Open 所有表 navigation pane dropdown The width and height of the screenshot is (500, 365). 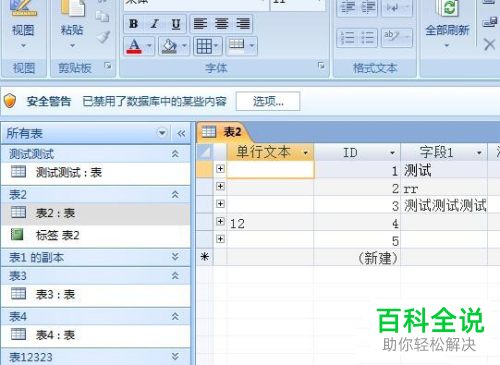(x=162, y=133)
